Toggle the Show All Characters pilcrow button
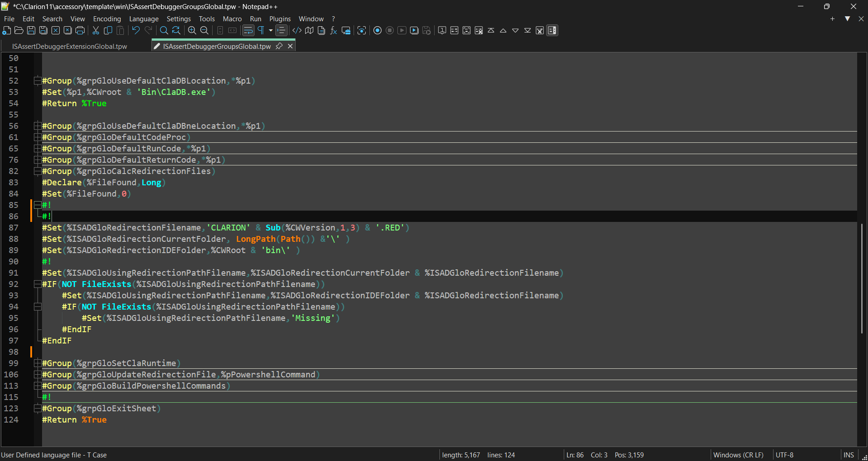The height and width of the screenshot is (461, 868). [x=261, y=31]
